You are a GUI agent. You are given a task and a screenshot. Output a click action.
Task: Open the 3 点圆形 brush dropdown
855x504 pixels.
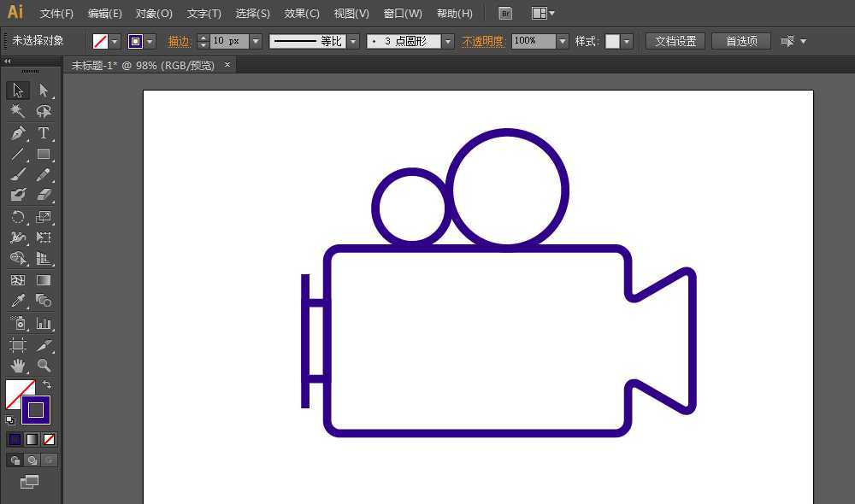[x=448, y=41]
